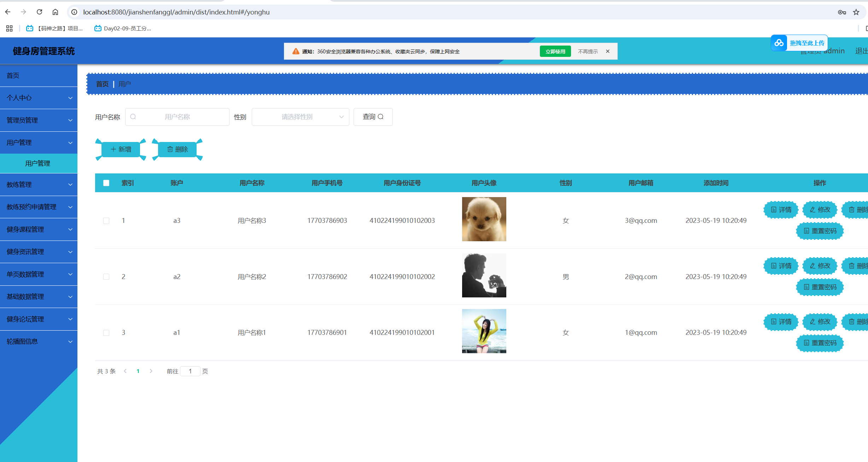Click the 查询 search button
The image size is (868, 462).
373,117
